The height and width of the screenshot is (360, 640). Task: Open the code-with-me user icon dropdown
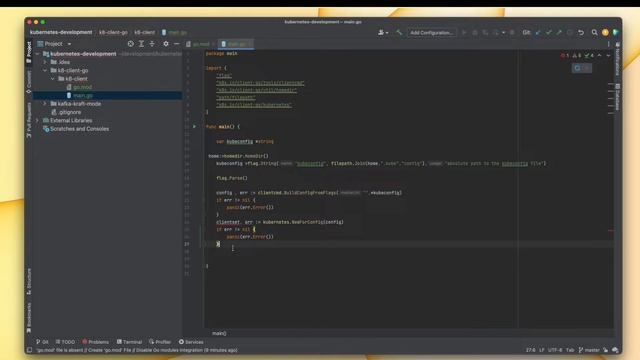click(x=383, y=32)
